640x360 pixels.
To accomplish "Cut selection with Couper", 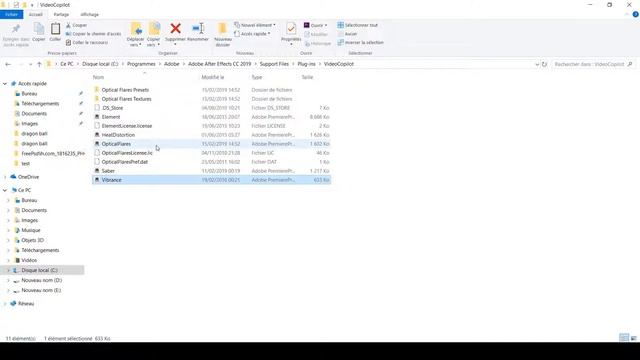I will click(x=76, y=25).
